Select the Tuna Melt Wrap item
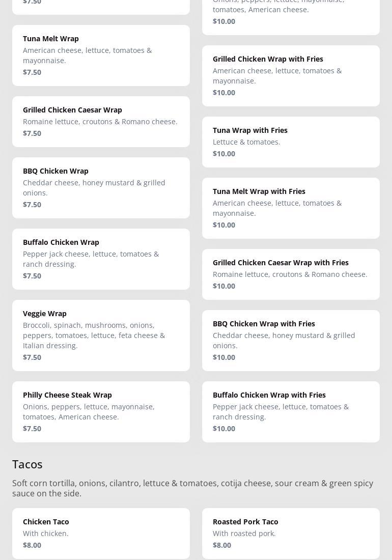This screenshot has width=392, height=560. 101,55
